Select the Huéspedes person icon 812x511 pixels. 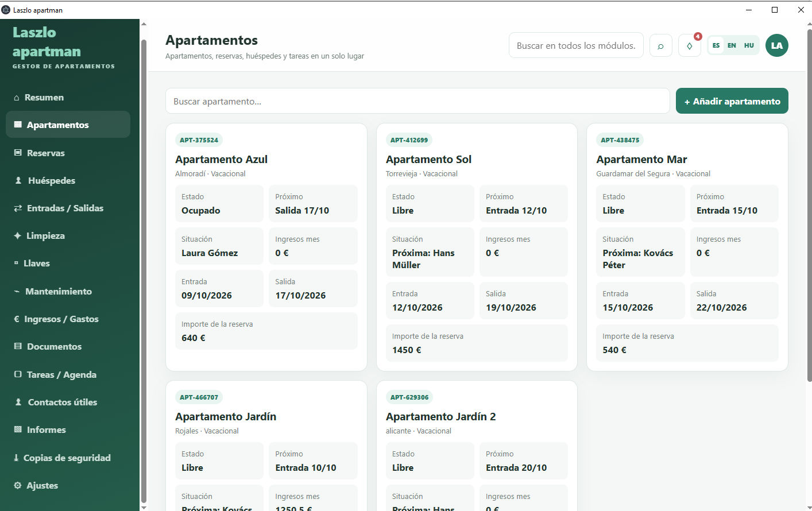pos(18,180)
